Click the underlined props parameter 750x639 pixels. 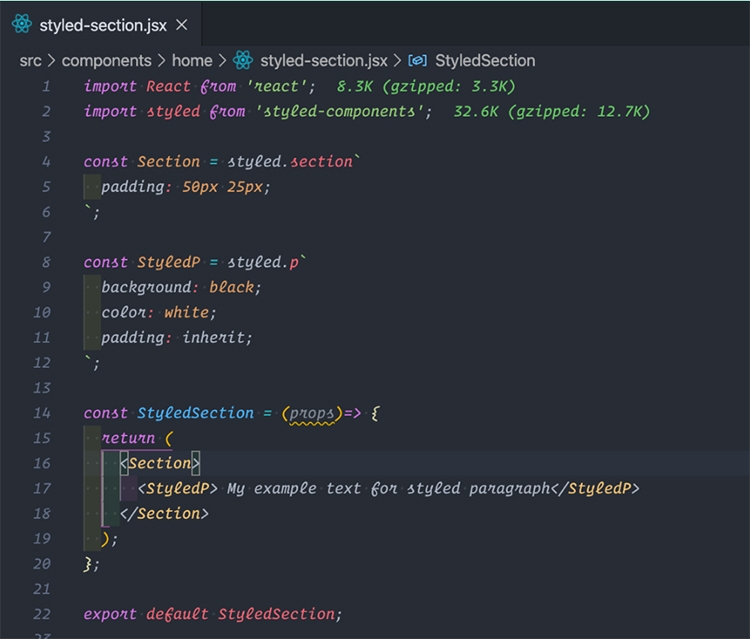[x=311, y=414]
